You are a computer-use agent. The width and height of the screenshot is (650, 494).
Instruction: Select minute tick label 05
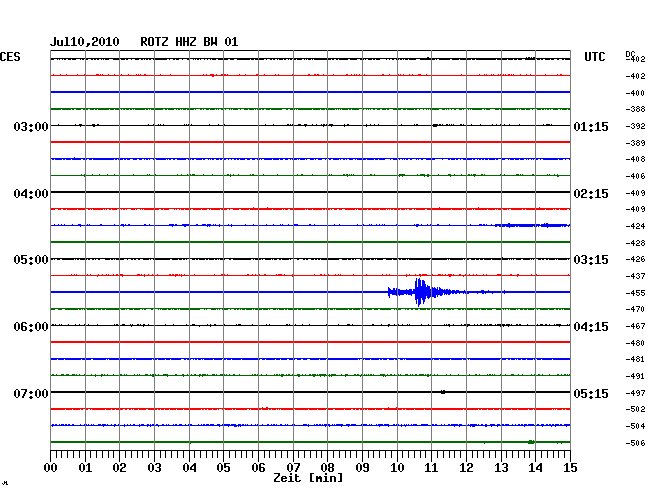click(x=223, y=468)
